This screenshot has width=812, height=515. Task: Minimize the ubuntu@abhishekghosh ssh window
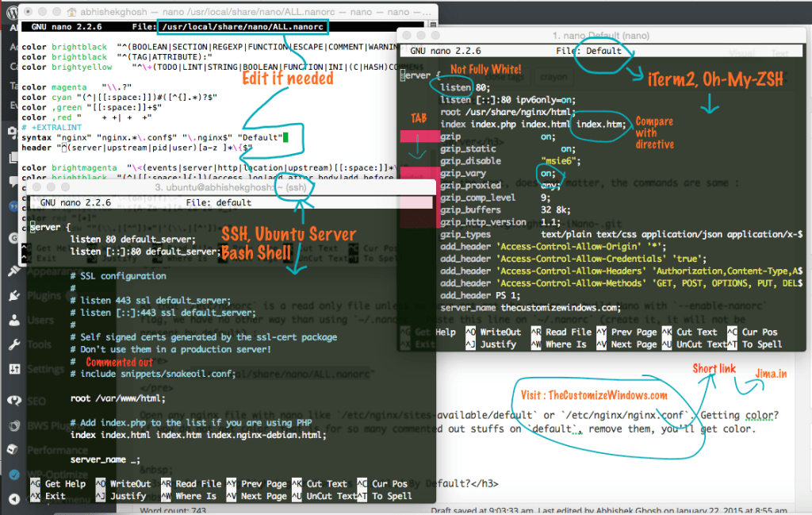click(51, 187)
